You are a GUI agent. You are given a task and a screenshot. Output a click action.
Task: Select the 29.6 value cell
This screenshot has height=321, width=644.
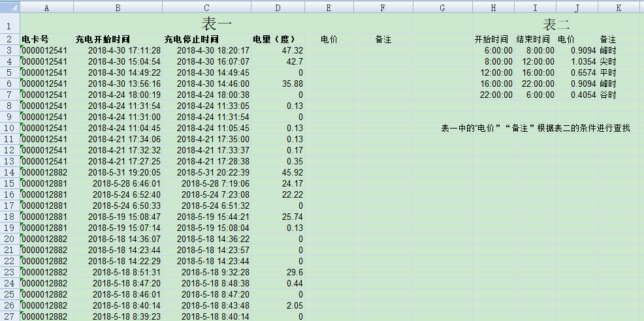278,272
